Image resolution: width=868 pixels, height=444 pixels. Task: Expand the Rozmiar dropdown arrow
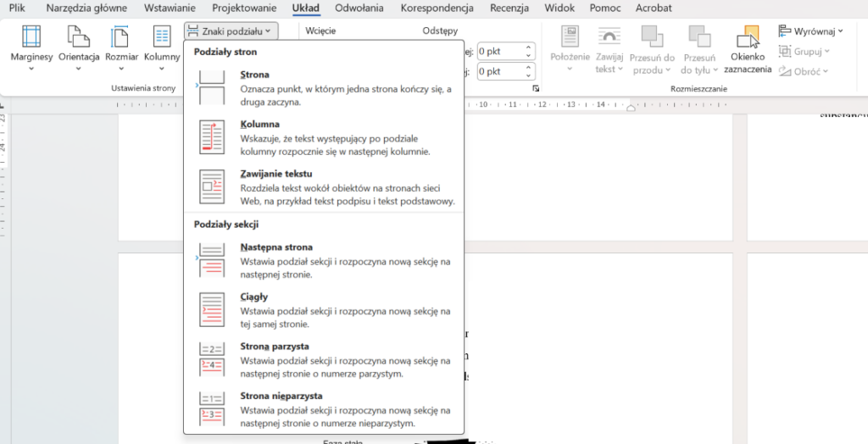pyautogui.click(x=121, y=69)
